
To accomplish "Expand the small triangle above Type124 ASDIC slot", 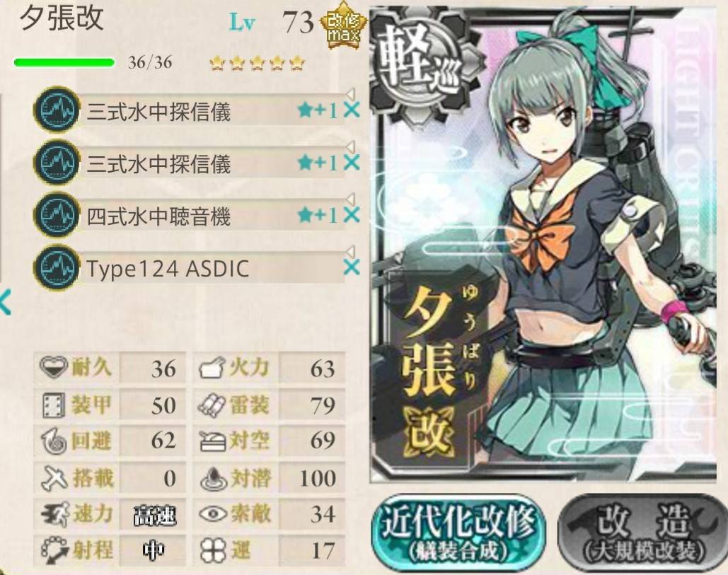I will 350,252.
